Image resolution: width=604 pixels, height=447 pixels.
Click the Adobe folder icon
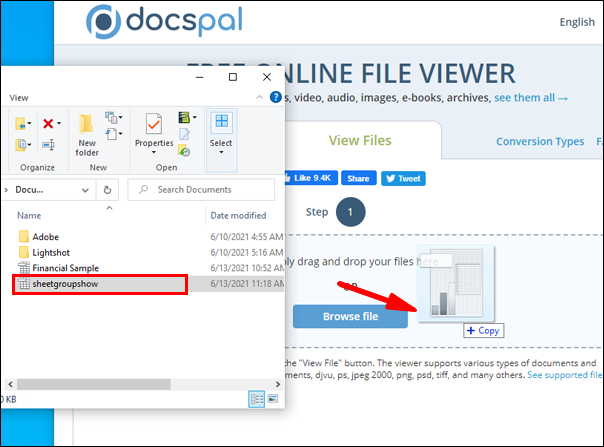(x=23, y=236)
